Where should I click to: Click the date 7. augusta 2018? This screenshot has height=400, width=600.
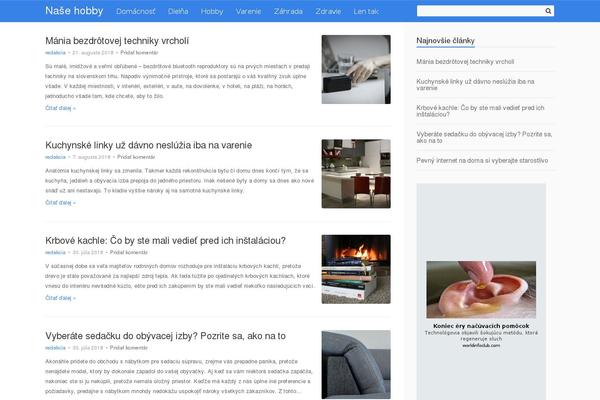pos(91,157)
